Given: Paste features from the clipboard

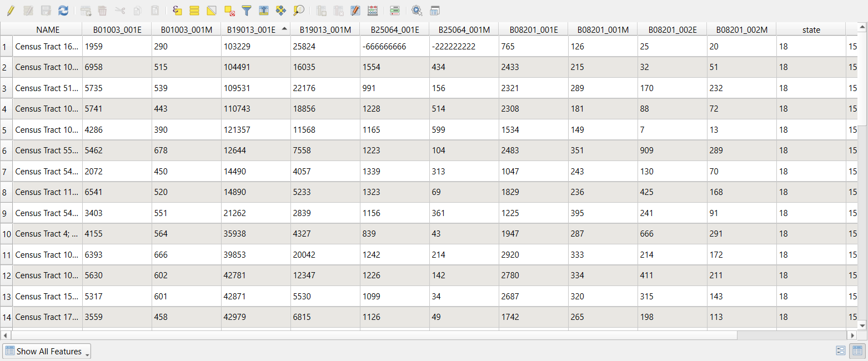Looking at the screenshot, I should tap(155, 11).
